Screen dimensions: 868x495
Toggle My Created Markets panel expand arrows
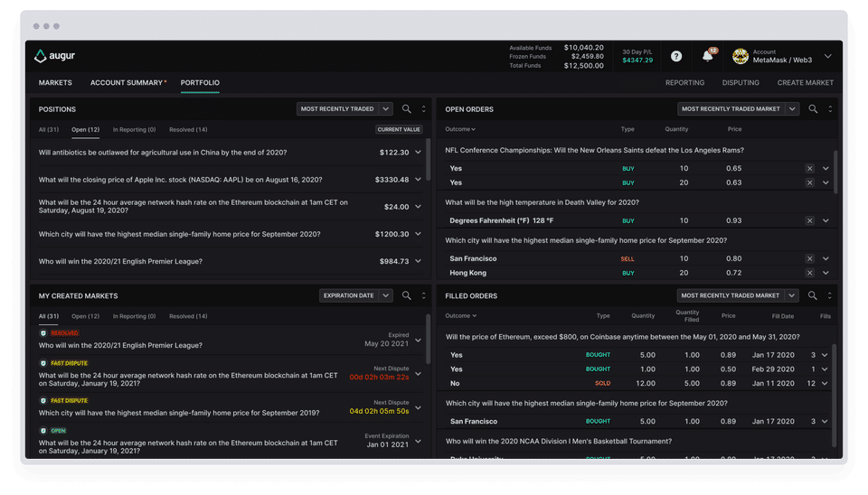(423, 295)
